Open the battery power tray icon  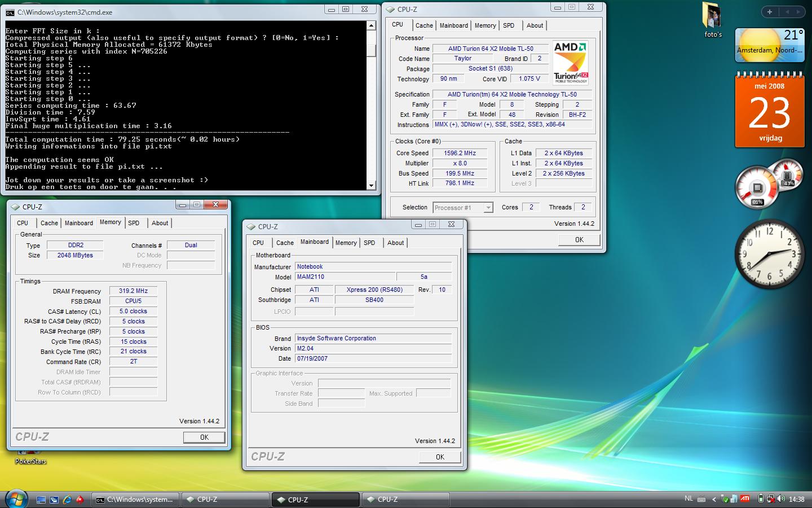tap(761, 499)
